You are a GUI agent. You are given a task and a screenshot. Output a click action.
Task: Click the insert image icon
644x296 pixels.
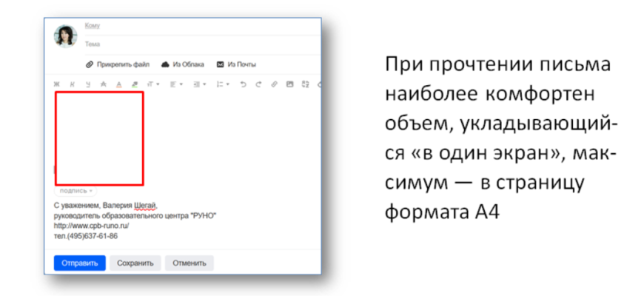tap(289, 84)
